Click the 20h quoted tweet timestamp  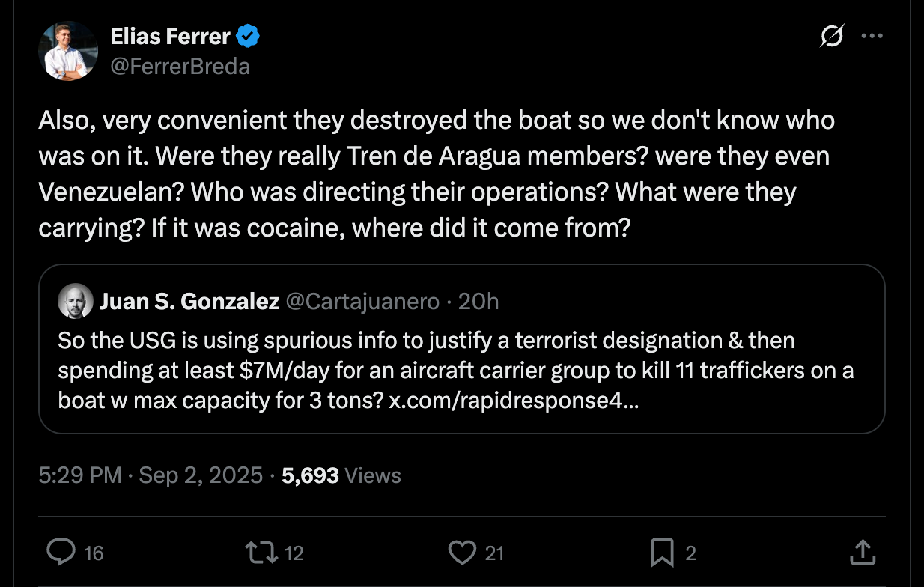click(478, 302)
